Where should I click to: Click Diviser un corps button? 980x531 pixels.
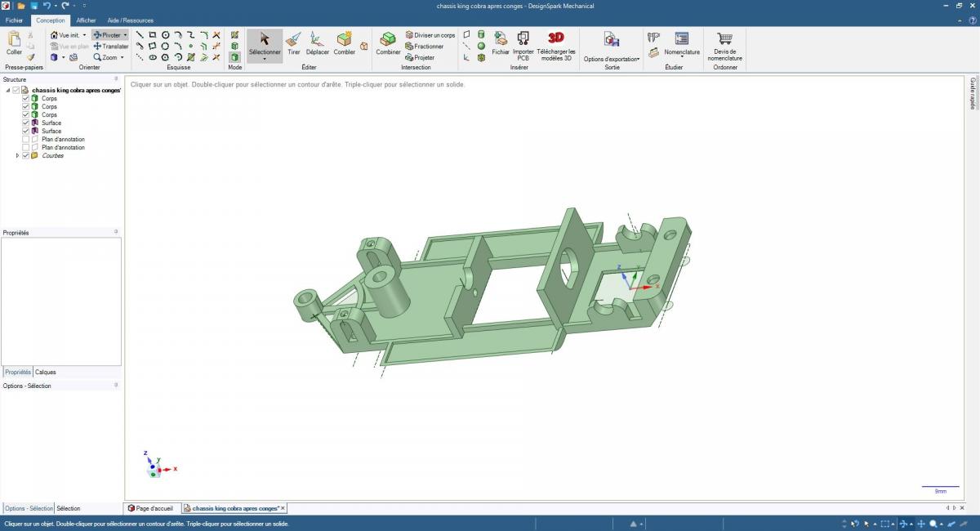(430, 35)
